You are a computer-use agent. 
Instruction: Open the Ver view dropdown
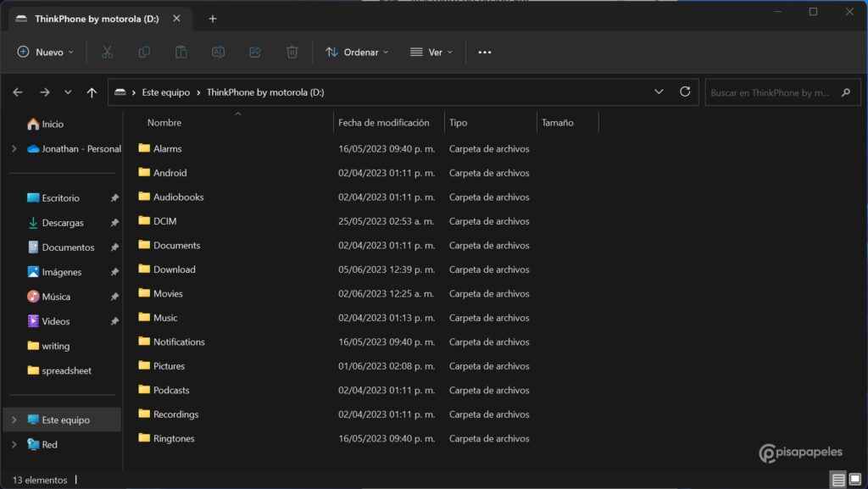click(431, 53)
